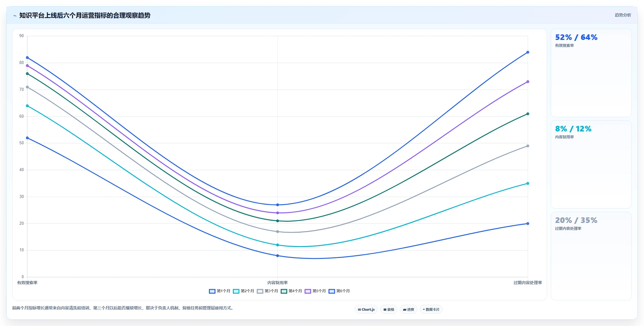Click 内容复用率 label in the side card
Viewport: 644px width, 326px height.
[x=564, y=137]
